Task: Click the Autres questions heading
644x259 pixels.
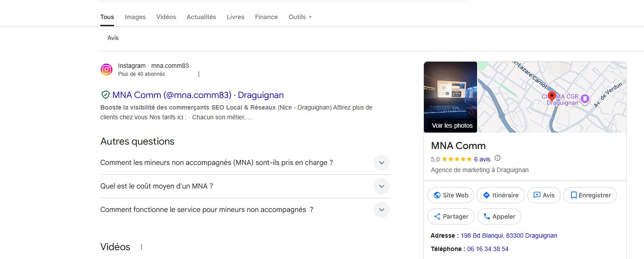Action: point(137,141)
